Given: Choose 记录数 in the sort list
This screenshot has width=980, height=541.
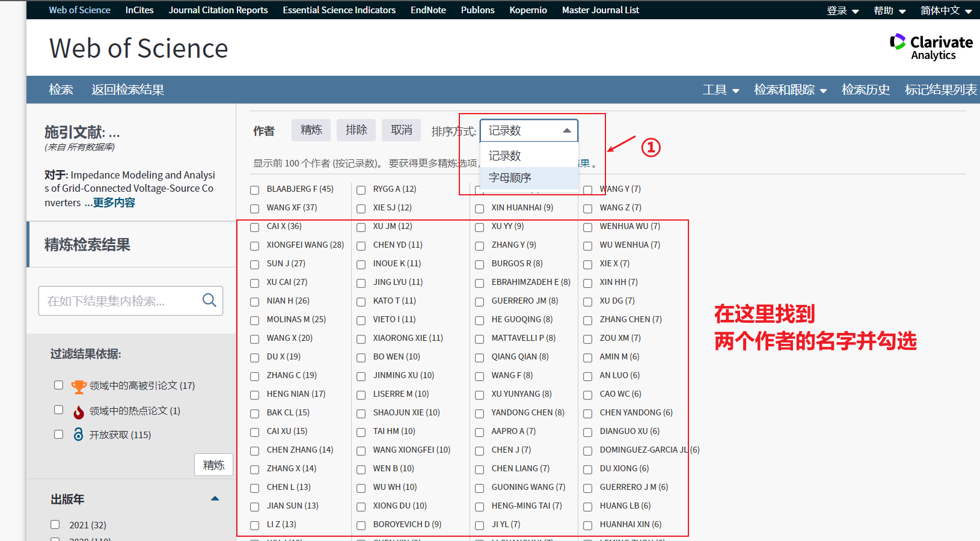Looking at the screenshot, I should pos(529,156).
